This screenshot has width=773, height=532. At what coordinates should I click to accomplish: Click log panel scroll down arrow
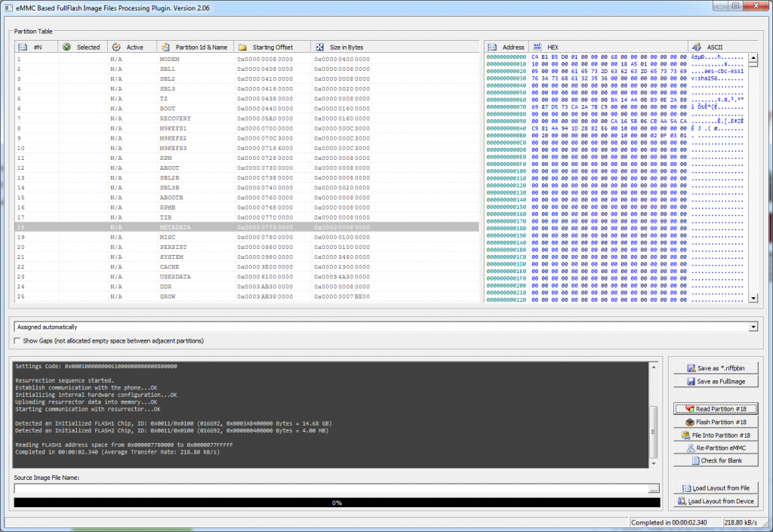(654, 463)
